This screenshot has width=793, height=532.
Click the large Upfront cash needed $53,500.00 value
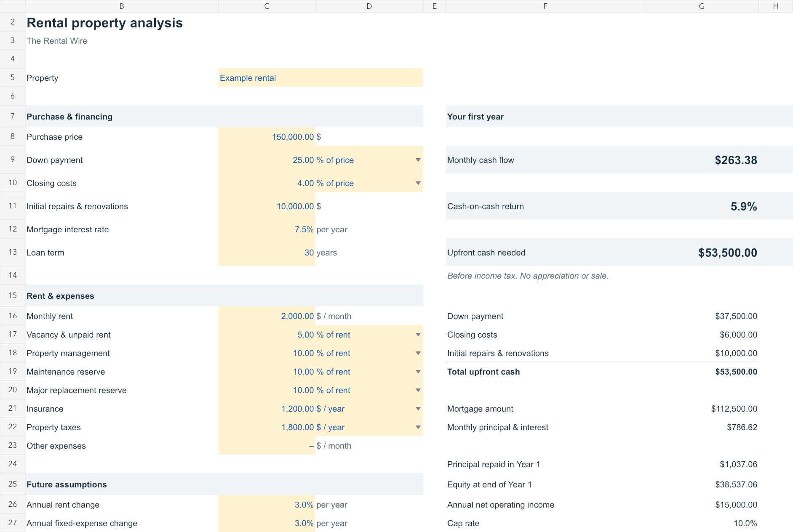728,253
